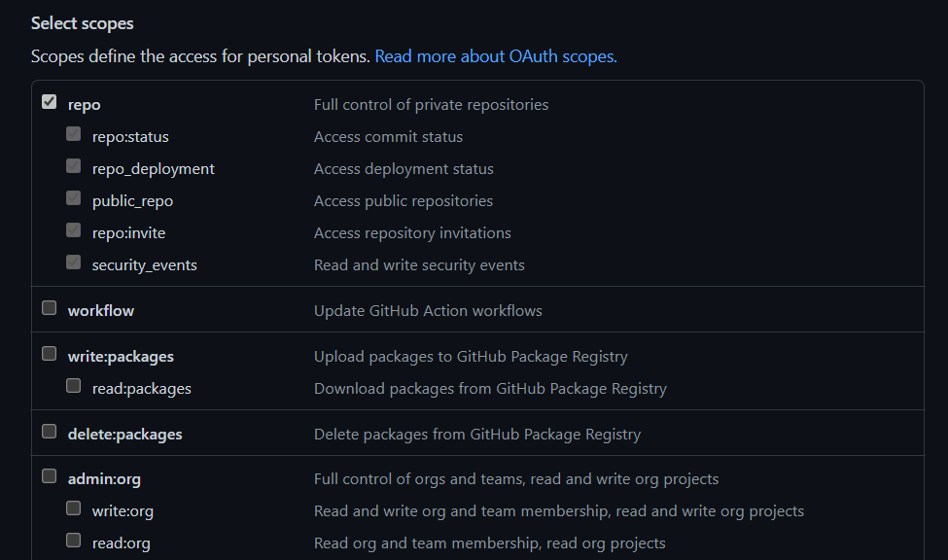The width and height of the screenshot is (948, 560).
Task: Enable the delete:packages scope checkbox
Action: (x=50, y=432)
